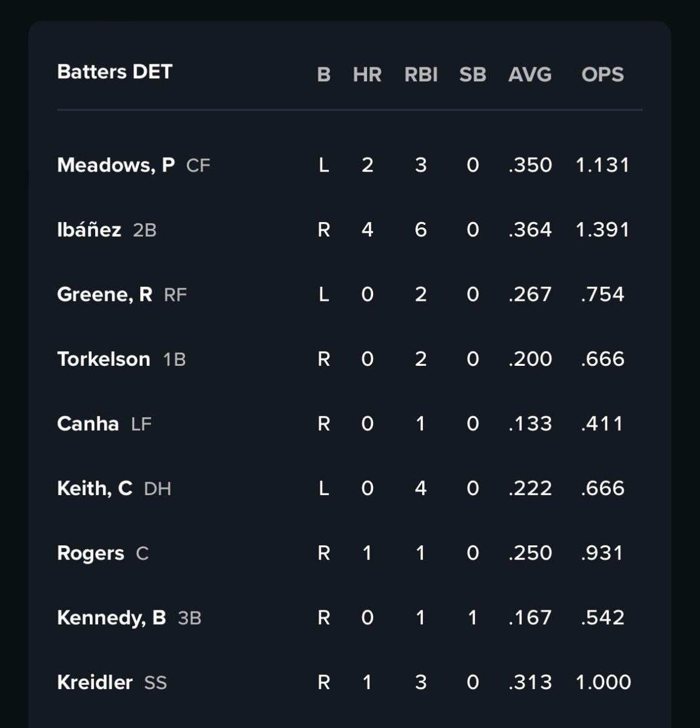Click the AVG column header
Image resolution: width=700 pixels, height=728 pixels.
(530, 75)
